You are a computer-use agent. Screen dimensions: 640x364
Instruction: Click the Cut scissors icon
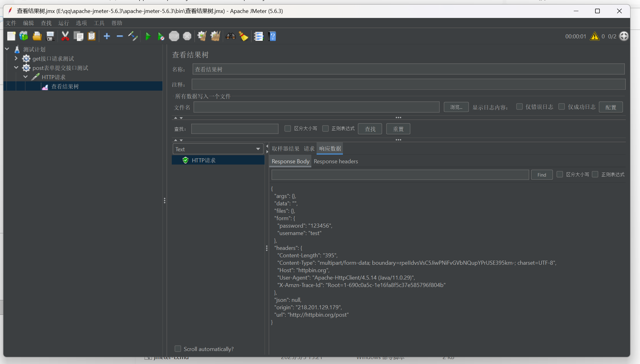click(65, 36)
